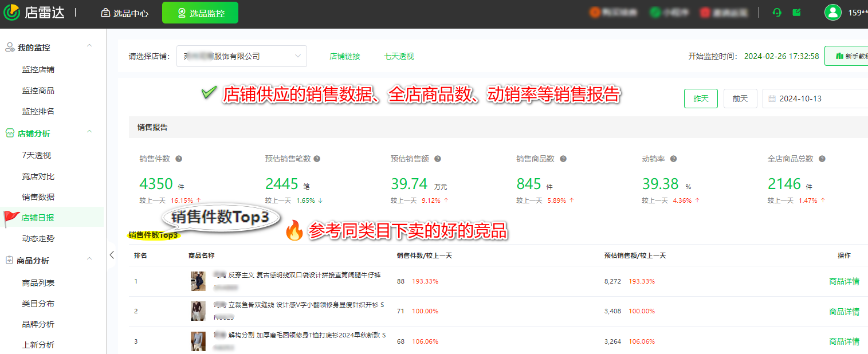Open the customer service headset icon
Viewport: 868px width, 354px height.
click(776, 12)
